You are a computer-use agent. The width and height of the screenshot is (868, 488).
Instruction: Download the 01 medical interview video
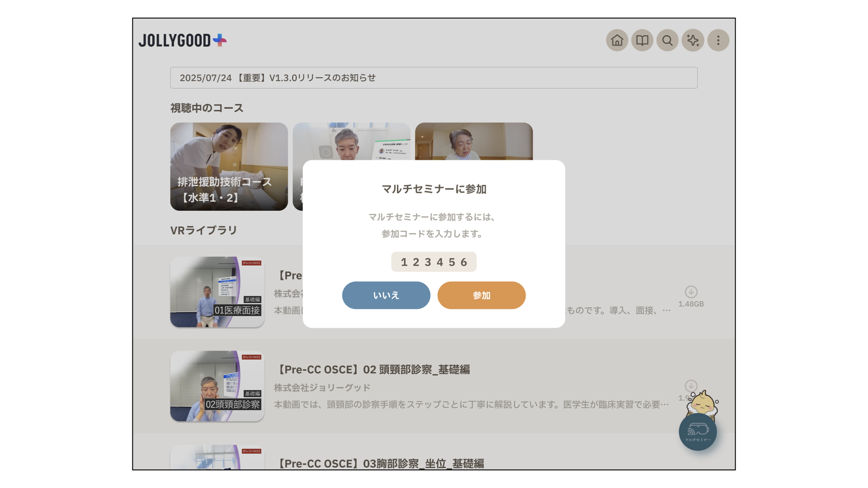coord(691,292)
